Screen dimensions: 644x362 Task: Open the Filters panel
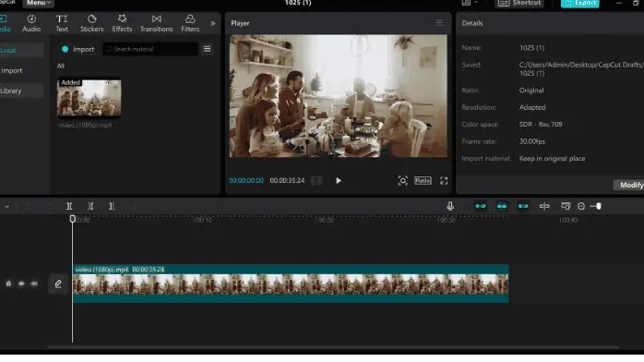190,23
